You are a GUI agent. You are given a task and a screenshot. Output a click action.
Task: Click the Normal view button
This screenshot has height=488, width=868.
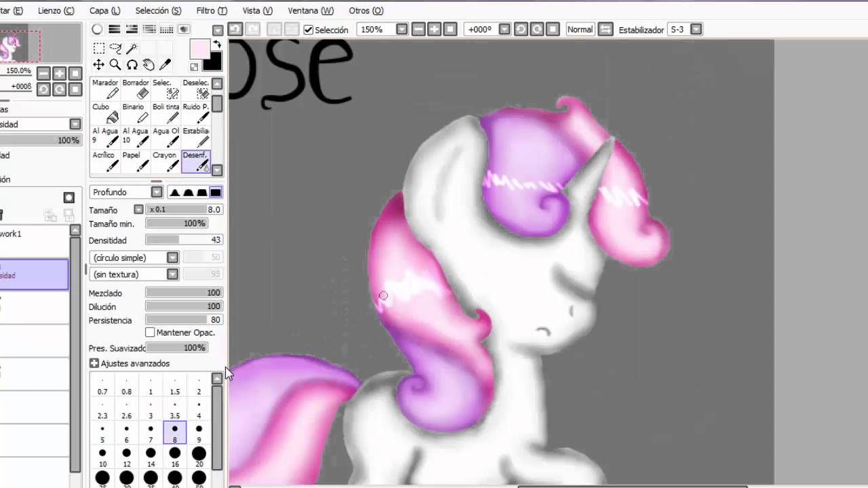pos(580,29)
